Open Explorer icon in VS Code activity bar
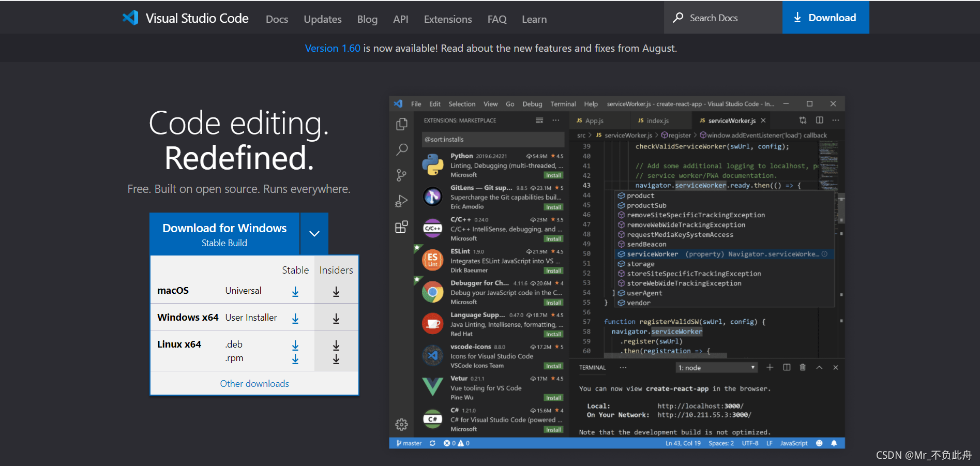The image size is (980, 466). [401, 124]
